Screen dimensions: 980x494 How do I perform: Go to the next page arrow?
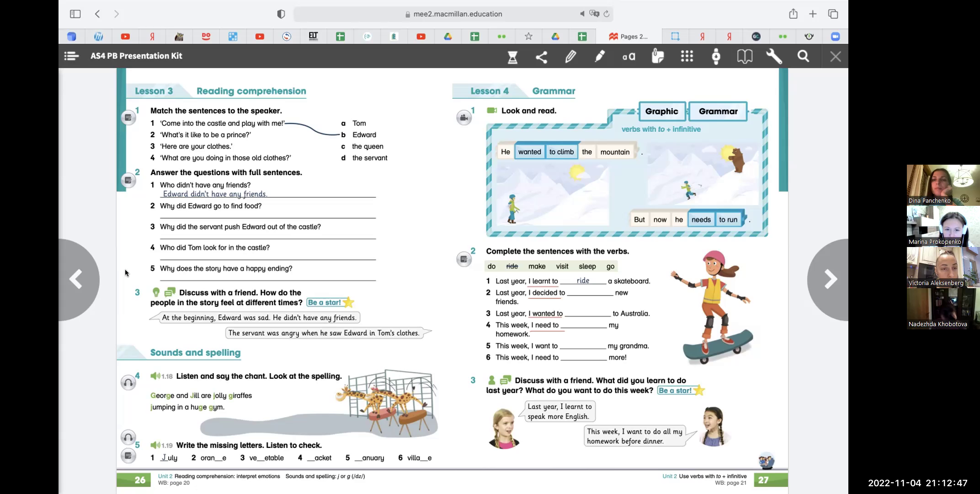point(830,279)
